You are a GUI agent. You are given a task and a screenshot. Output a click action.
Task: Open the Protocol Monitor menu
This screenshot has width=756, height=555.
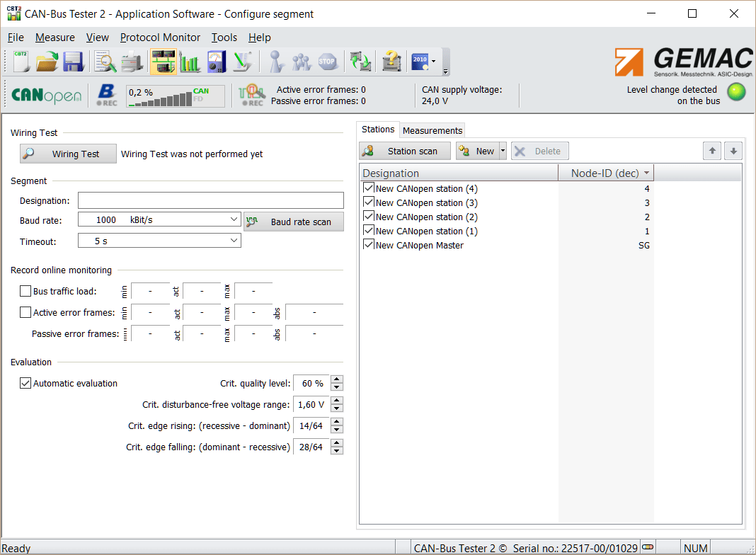click(160, 38)
